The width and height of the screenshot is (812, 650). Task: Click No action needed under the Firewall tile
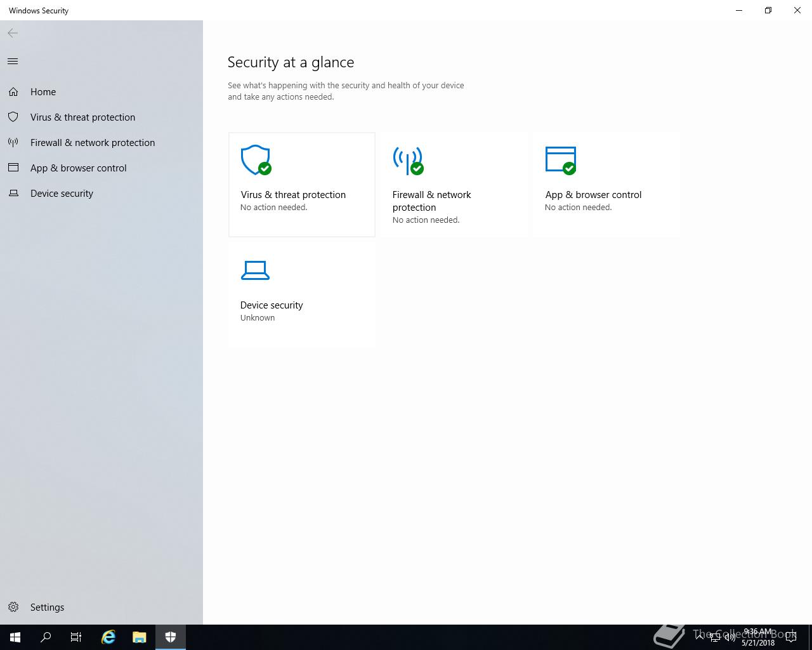(x=426, y=220)
